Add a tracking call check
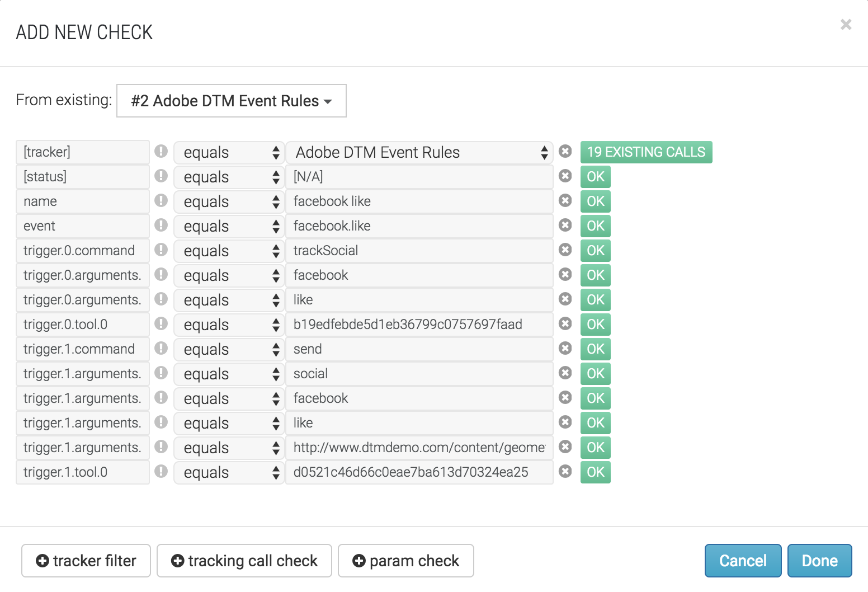This screenshot has height=592, width=868. tap(244, 561)
